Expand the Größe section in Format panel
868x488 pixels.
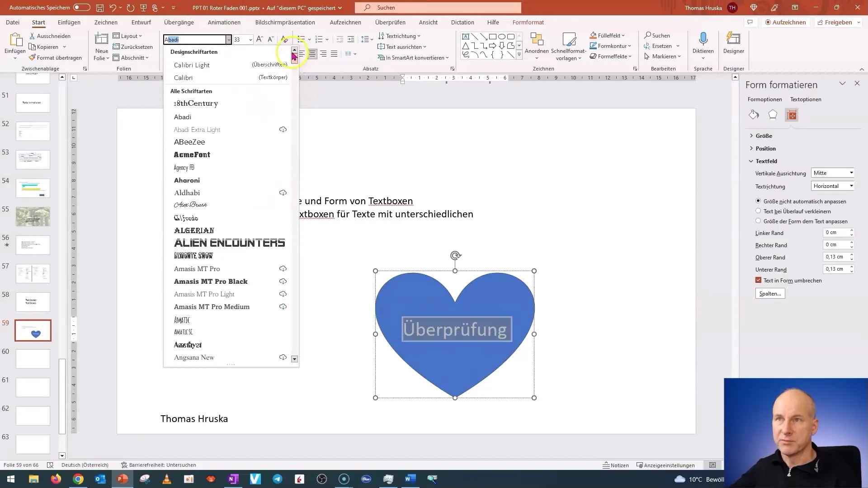pyautogui.click(x=764, y=135)
